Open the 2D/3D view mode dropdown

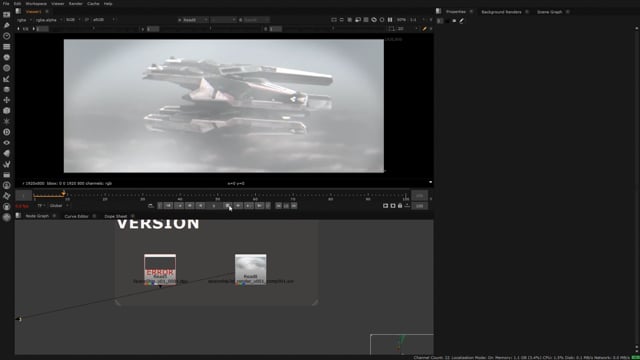pyautogui.click(x=407, y=29)
